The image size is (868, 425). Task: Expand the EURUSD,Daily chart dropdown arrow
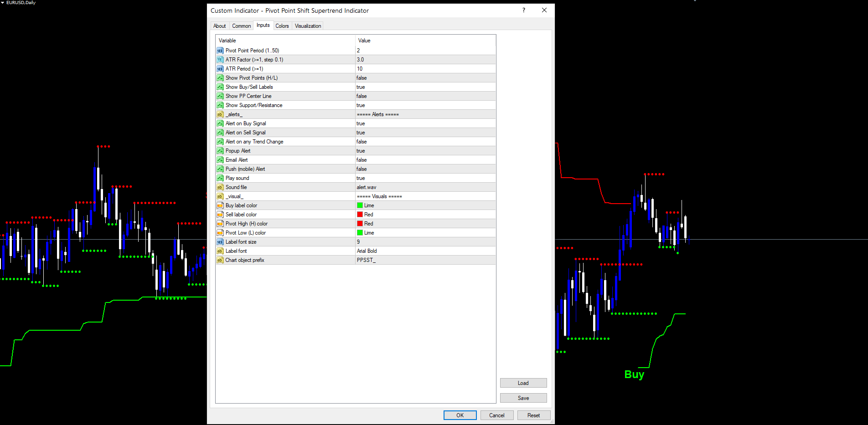click(3, 3)
